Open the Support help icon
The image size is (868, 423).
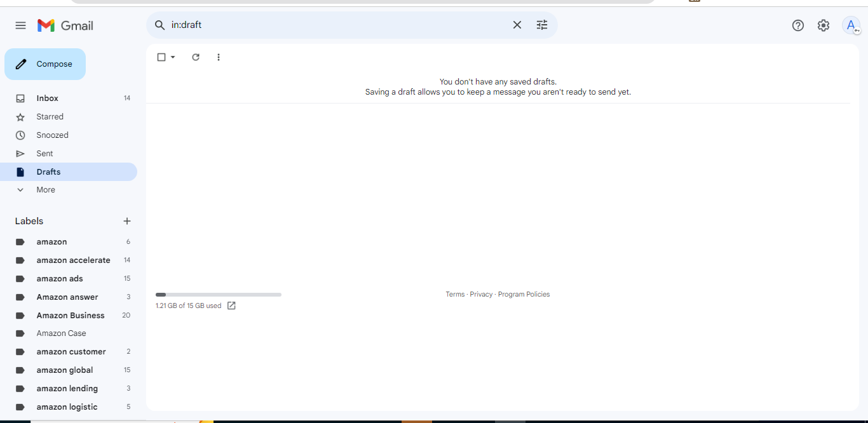798,25
